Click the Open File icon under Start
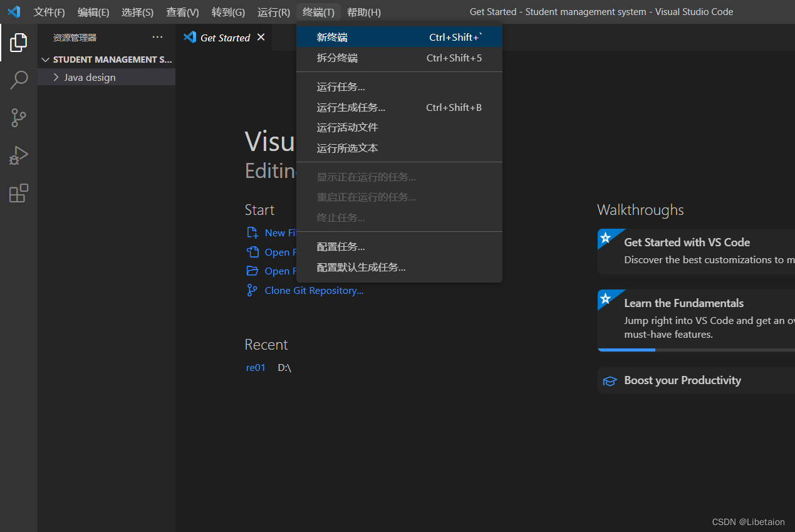This screenshot has height=532, width=795. pyautogui.click(x=252, y=252)
